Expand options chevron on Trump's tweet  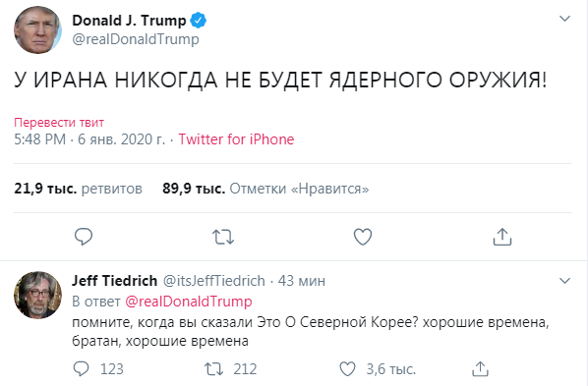pos(564,19)
